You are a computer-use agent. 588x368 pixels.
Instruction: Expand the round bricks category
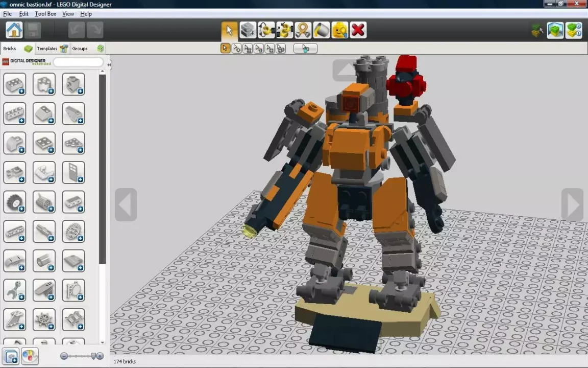[44, 84]
